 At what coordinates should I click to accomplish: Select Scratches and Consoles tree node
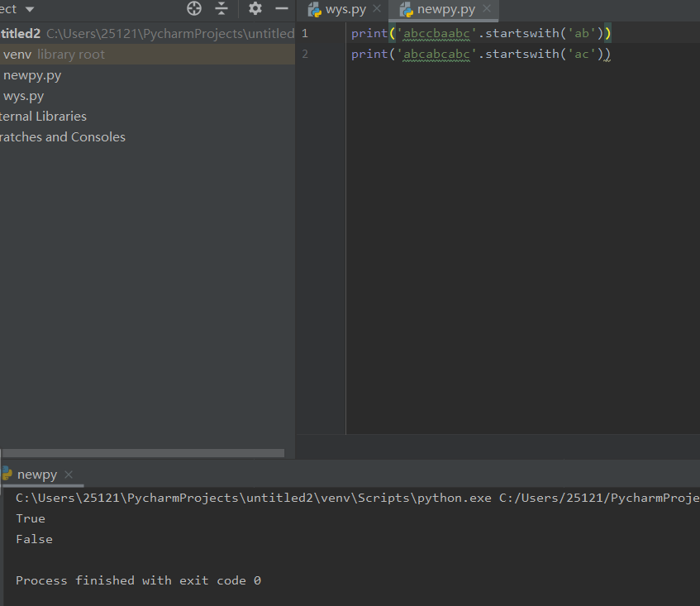(x=63, y=136)
